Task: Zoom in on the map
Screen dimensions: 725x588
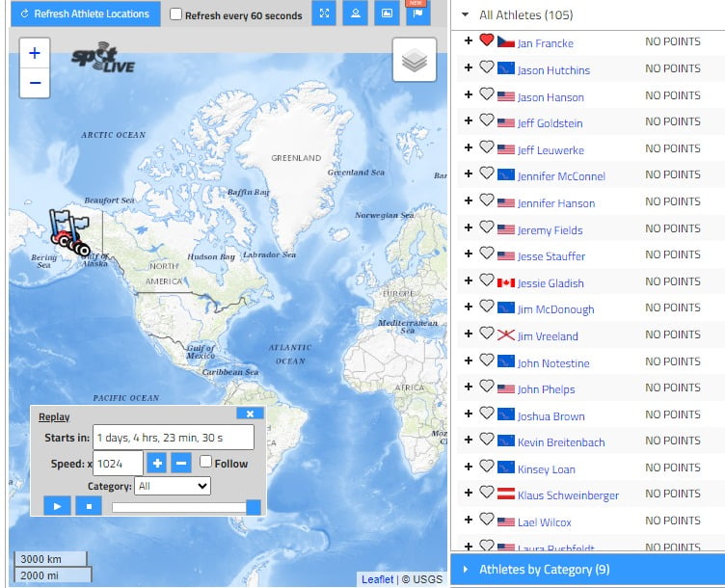Action: pos(35,54)
